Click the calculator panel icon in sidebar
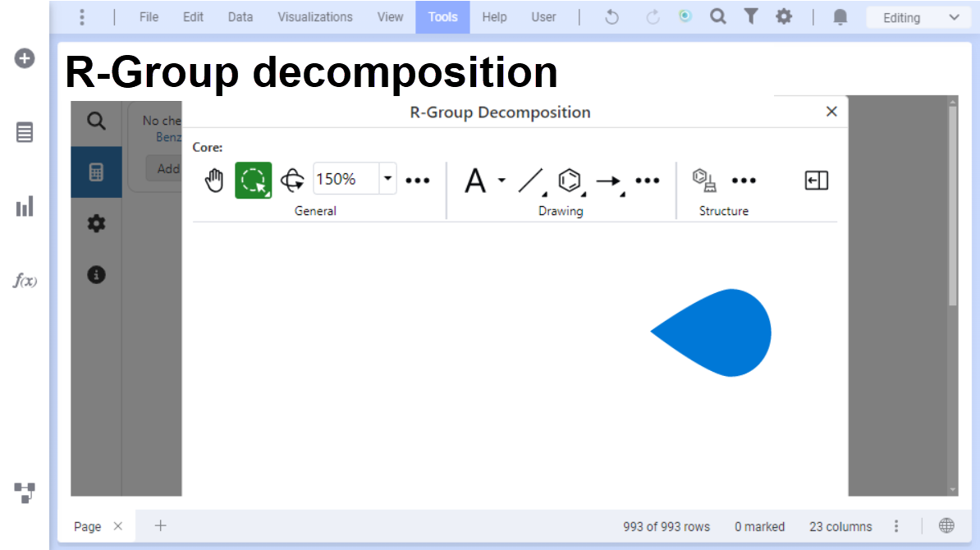Viewport: 980px width, 550px height. pos(96,172)
